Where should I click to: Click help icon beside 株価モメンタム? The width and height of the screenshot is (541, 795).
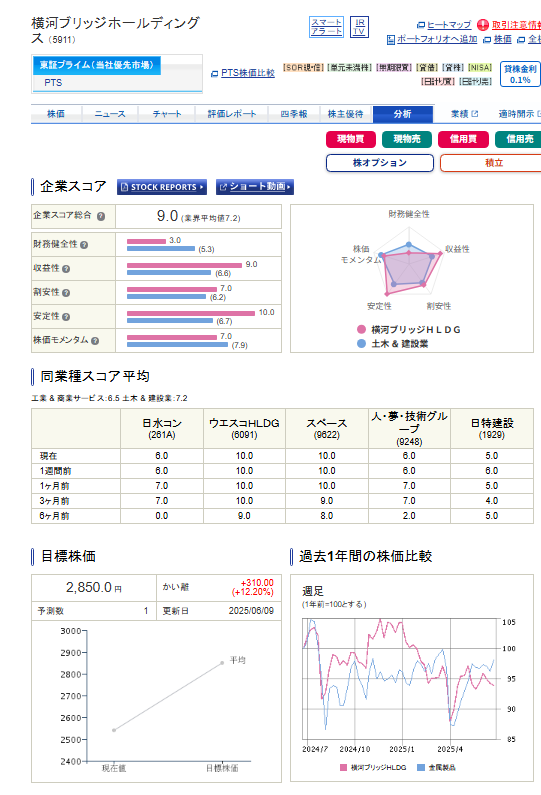95,341
